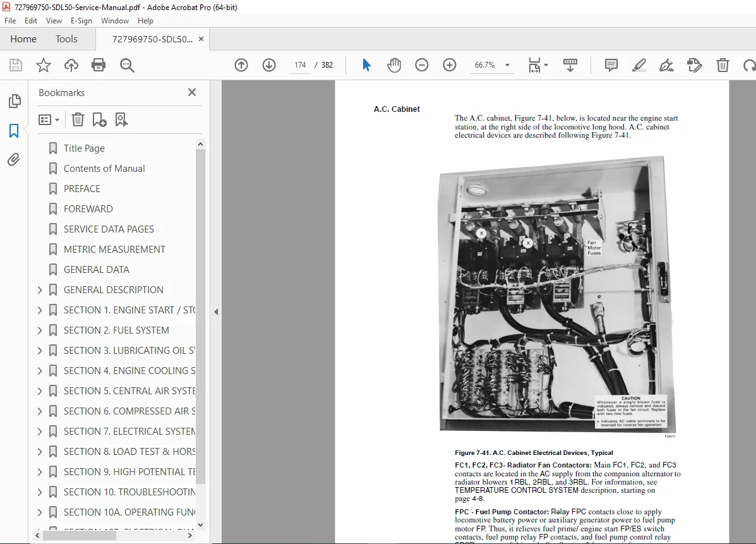Click the upload to cloud icon

click(x=71, y=65)
